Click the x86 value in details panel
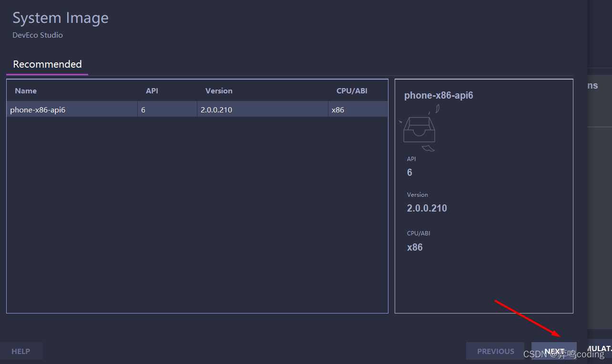The width and height of the screenshot is (612, 364). point(415,247)
